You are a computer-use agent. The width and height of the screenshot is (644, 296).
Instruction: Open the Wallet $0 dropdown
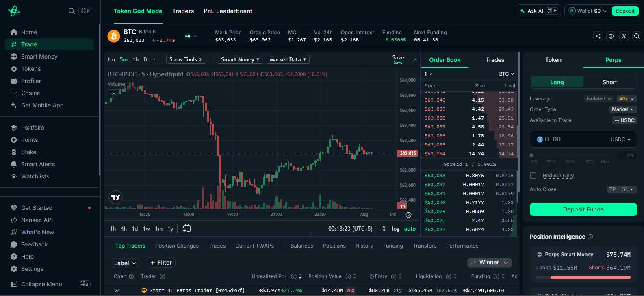point(588,11)
